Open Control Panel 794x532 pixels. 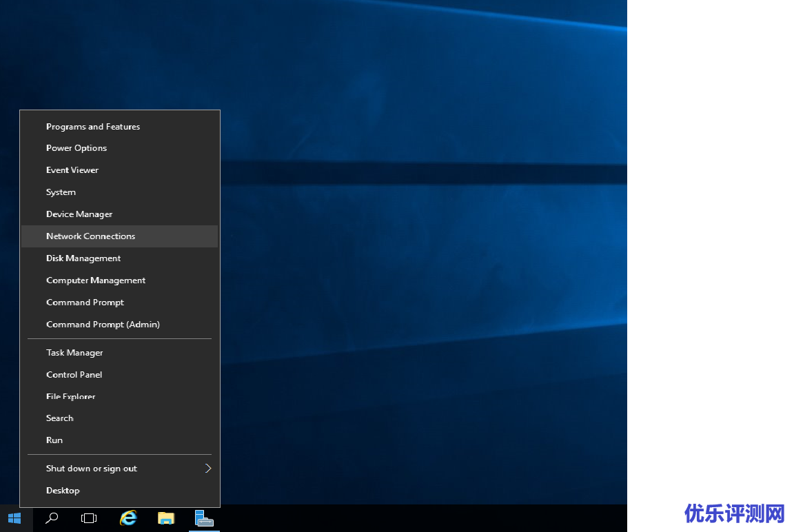74,375
